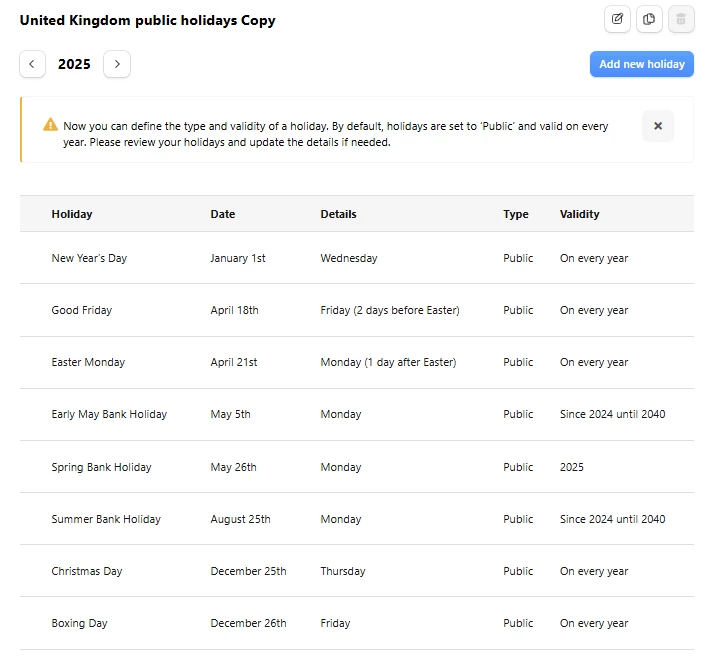Click the Thursday details cell
The image size is (715, 665).
click(x=343, y=571)
